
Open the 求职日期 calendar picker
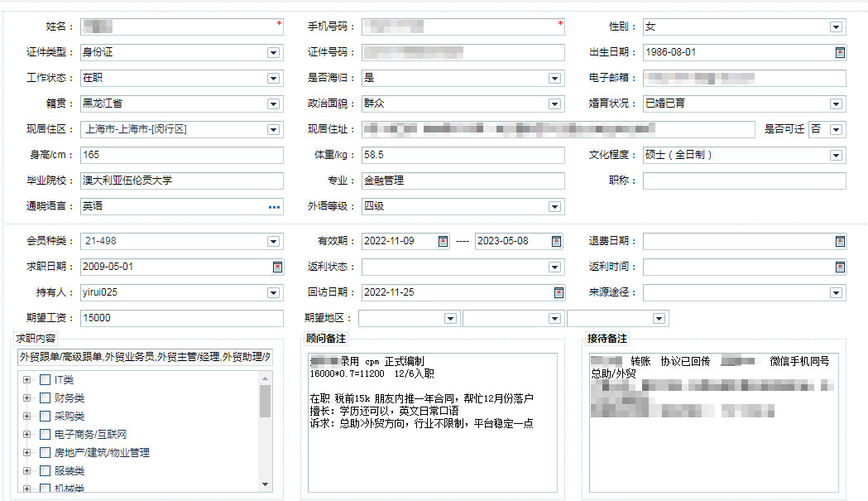pyautogui.click(x=277, y=267)
